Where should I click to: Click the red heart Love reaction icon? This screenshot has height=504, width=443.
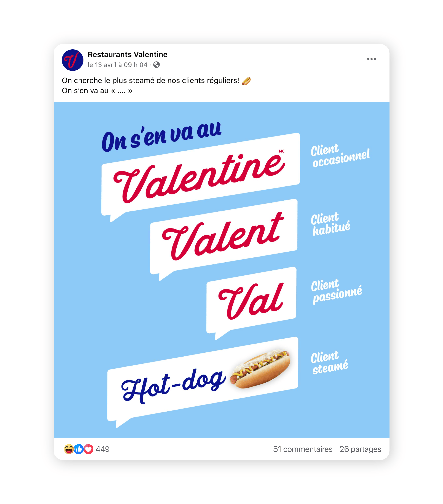[88, 449]
